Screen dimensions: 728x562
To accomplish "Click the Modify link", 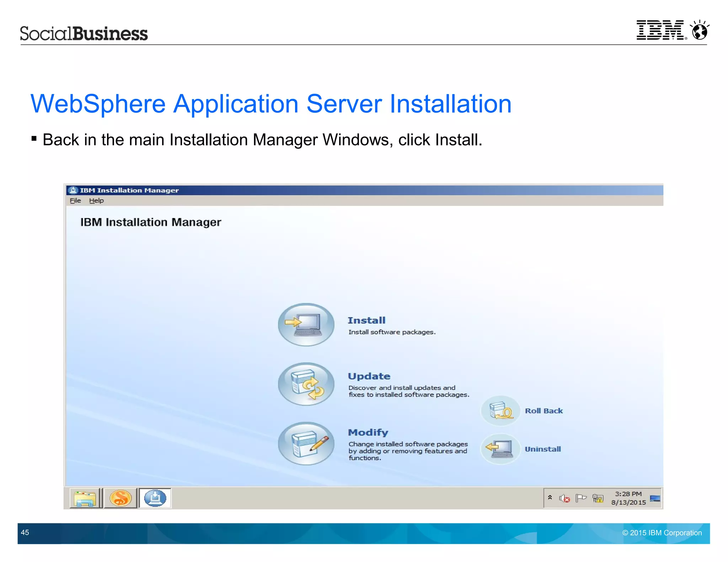I will [368, 433].
